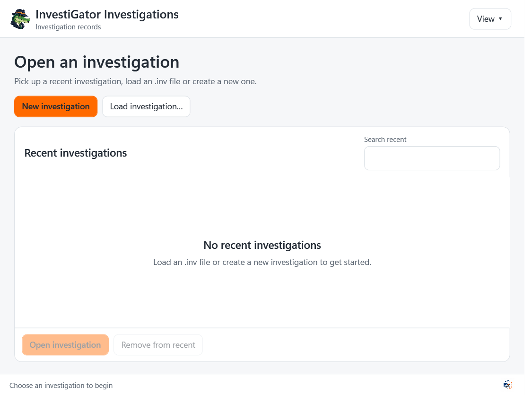Click 'Choose an investigation to begin' status text

point(61,386)
